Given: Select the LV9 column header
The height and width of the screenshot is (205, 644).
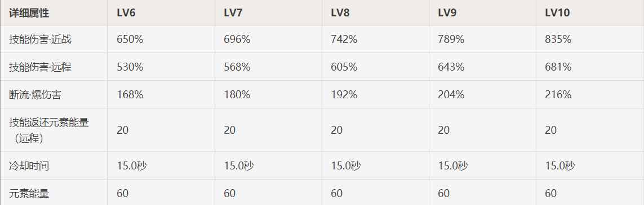Looking at the screenshot, I should [x=448, y=13].
